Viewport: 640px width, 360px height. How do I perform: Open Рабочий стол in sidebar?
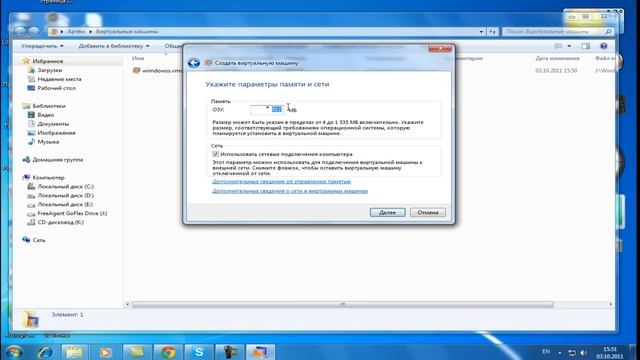pyautogui.click(x=56, y=88)
